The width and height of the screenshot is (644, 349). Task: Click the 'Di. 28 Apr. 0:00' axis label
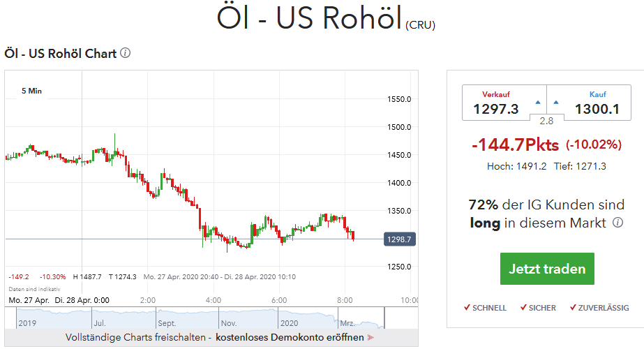click(83, 299)
